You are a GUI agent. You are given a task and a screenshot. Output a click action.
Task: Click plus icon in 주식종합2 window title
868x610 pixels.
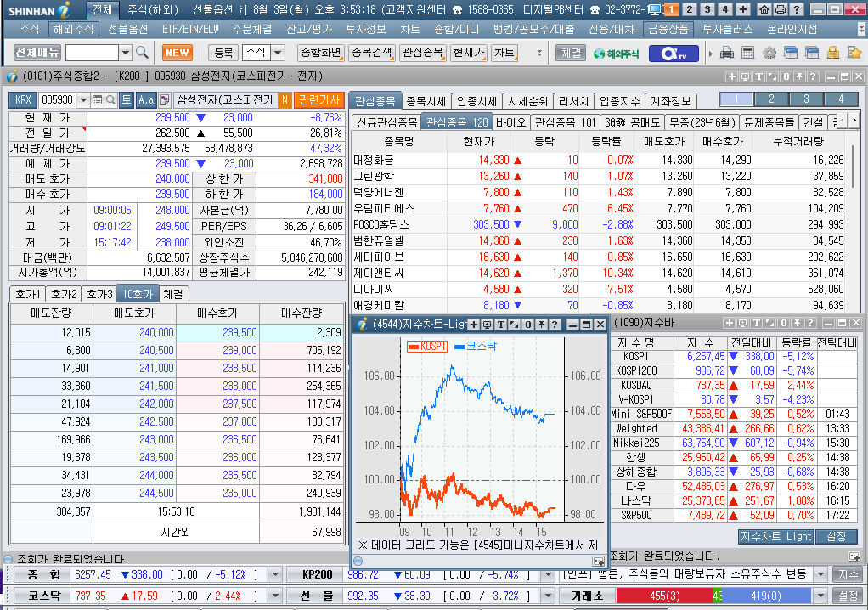pyautogui.click(x=732, y=76)
